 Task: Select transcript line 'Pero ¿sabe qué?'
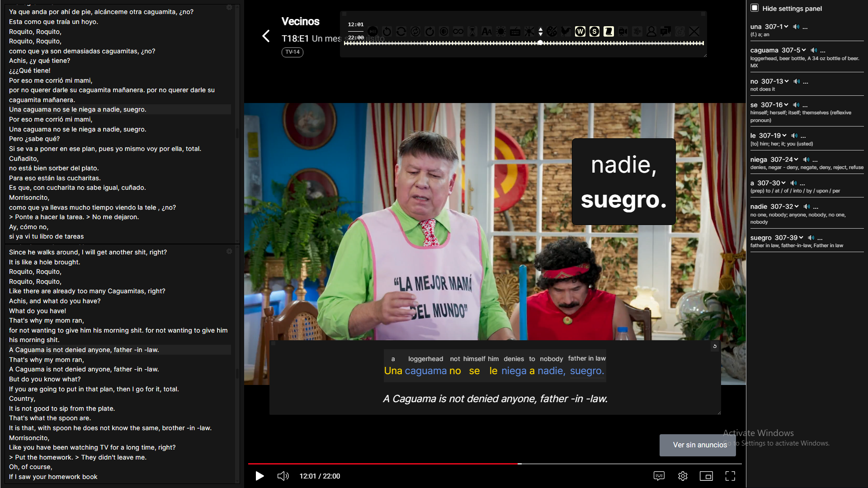pos(34,139)
